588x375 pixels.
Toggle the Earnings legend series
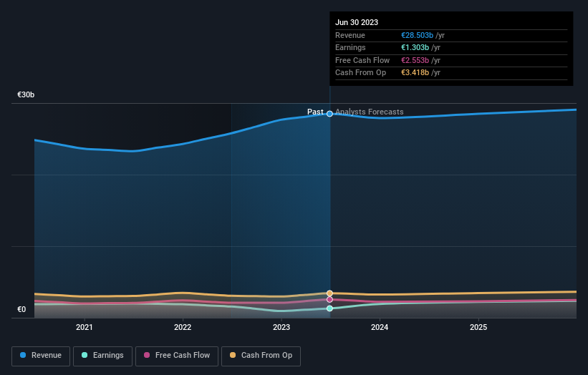102,356
